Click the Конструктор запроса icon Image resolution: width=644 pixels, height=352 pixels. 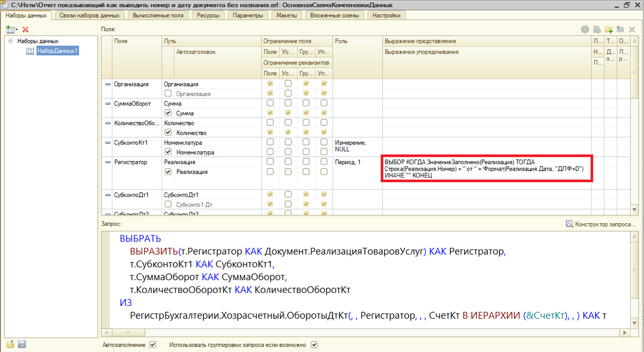[570, 223]
